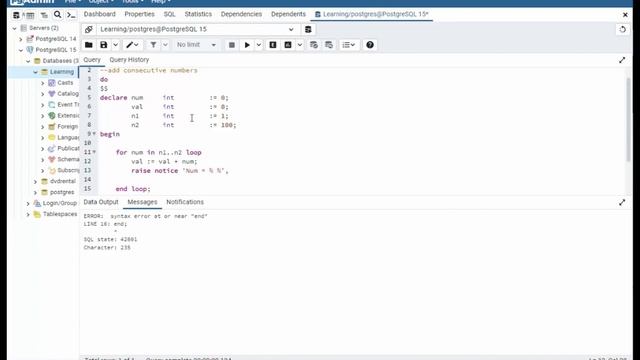Switch to the Statistics tab
Viewport: 640px width, 360px height.
click(198, 14)
